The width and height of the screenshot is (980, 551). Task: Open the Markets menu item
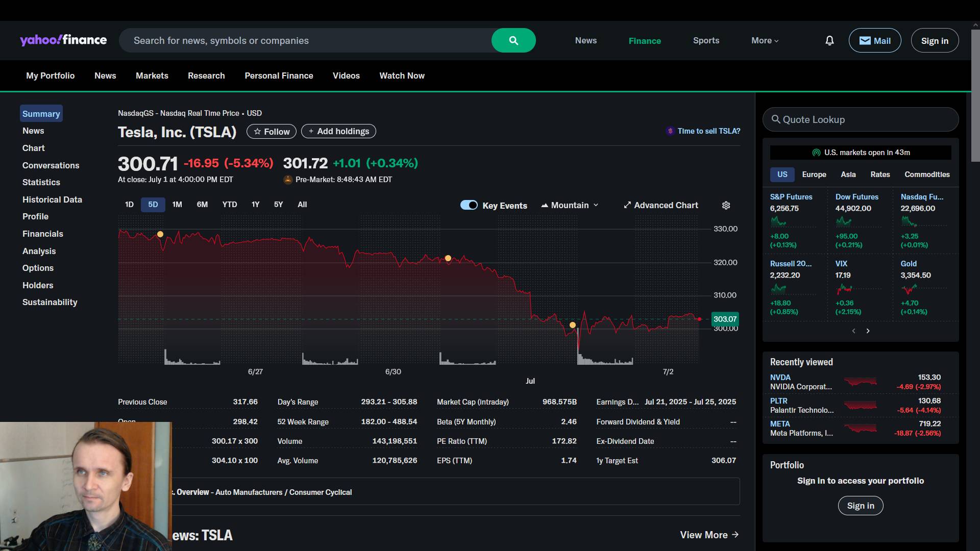(x=152, y=76)
